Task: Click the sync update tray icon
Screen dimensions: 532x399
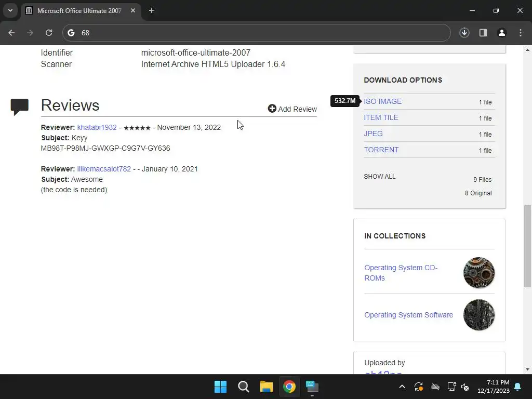Action: coord(419,387)
